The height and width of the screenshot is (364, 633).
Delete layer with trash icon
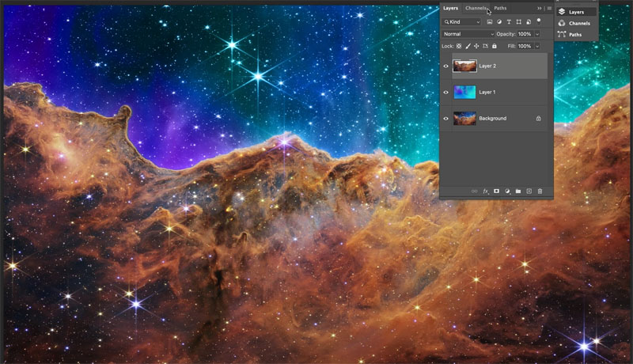540,191
